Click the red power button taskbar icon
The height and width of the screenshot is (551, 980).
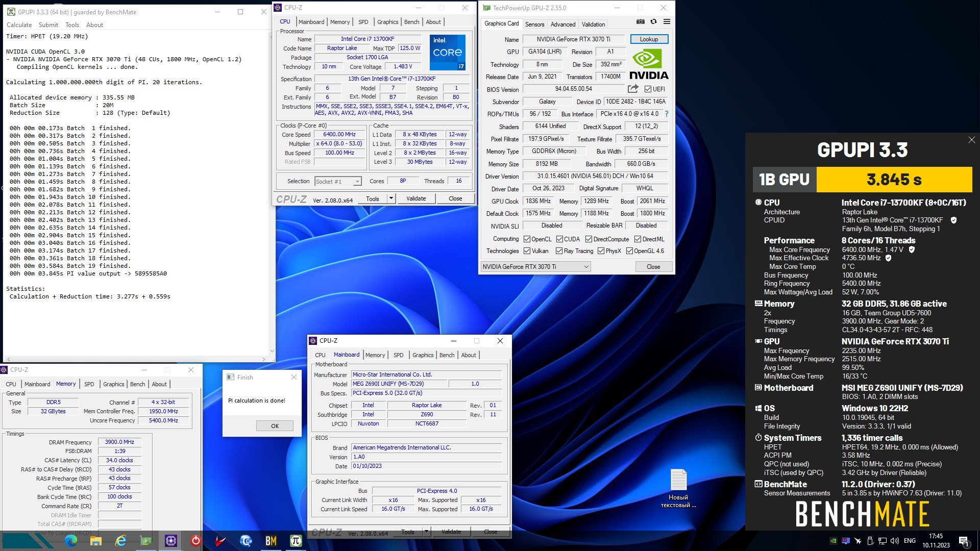pyautogui.click(x=195, y=541)
